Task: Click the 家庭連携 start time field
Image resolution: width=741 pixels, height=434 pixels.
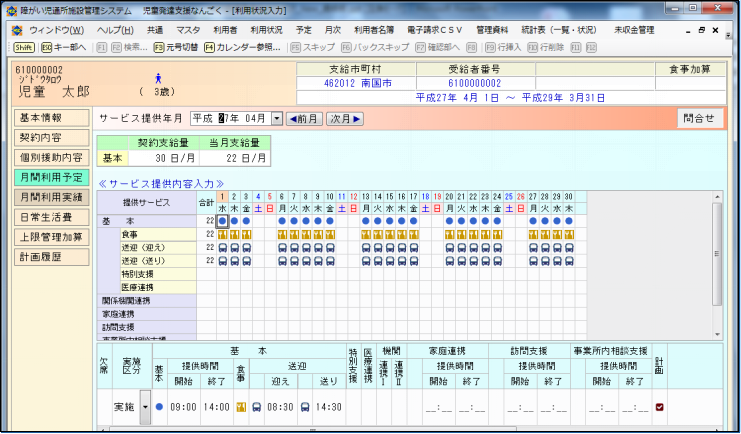Action: tap(440, 407)
